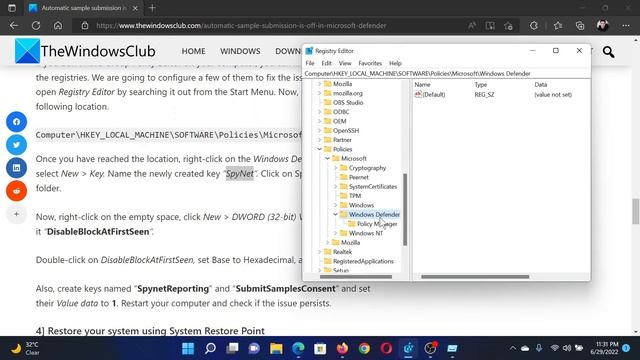Image resolution: width=640 pixels, height=360 pixels.
Task: Open new browser tab
Action: (x=152, y=8)
